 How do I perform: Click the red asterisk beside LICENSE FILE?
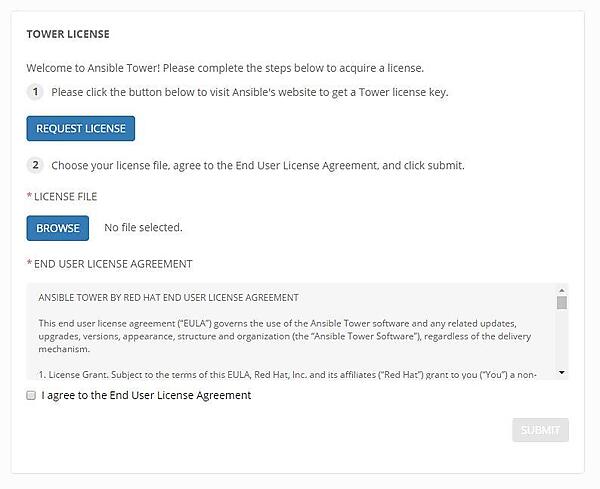(x=29, y=197)
